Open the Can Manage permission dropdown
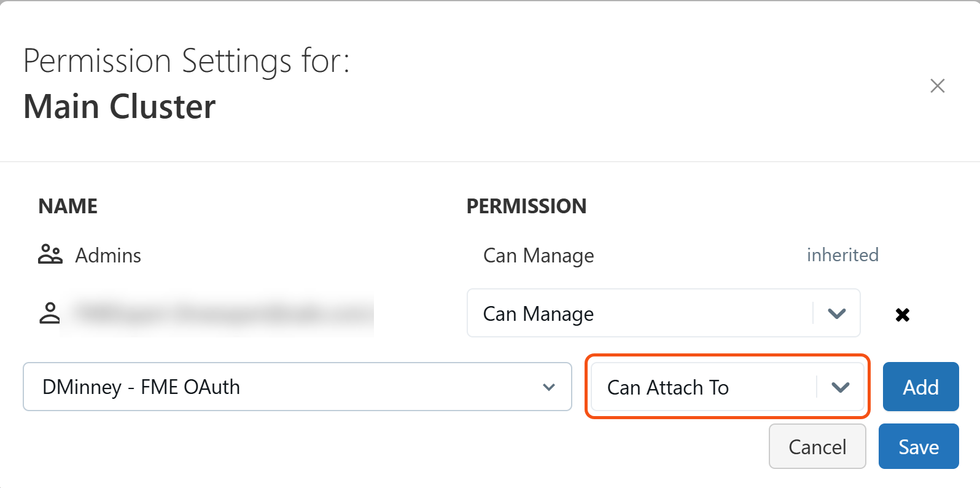 click(663, 313)
